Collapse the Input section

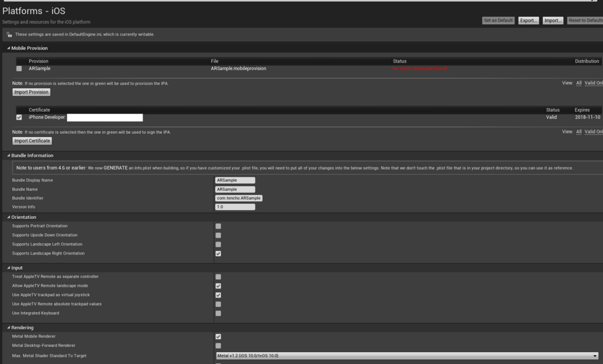pyautogui.click(x=8, y=268)
